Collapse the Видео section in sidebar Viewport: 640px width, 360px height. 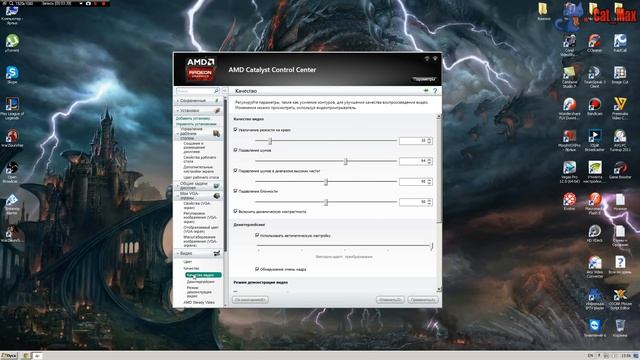[x=178, y=253]
